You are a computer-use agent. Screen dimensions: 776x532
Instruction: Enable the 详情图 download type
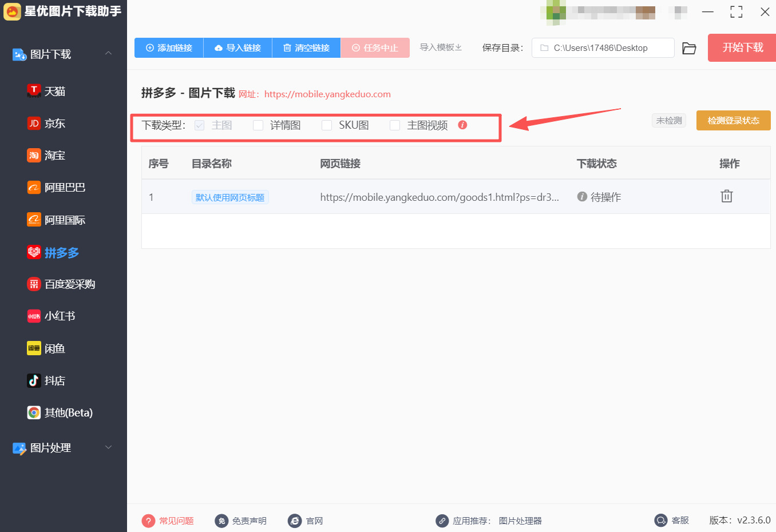[x=258, y=125]
